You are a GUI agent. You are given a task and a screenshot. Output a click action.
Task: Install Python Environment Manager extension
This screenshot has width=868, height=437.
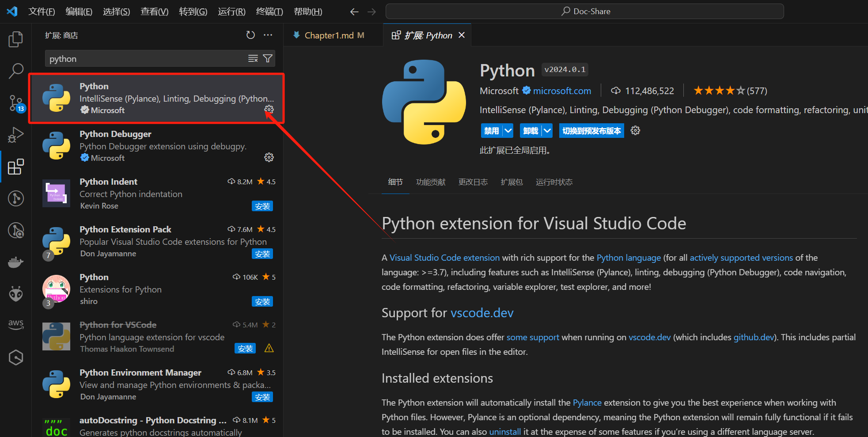point(262,397)
